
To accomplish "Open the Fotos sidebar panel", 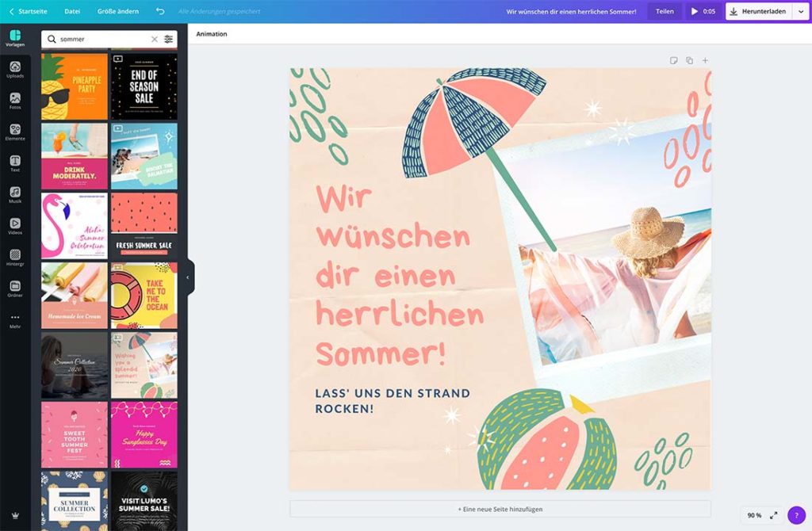I will click(x=15, y=101).
